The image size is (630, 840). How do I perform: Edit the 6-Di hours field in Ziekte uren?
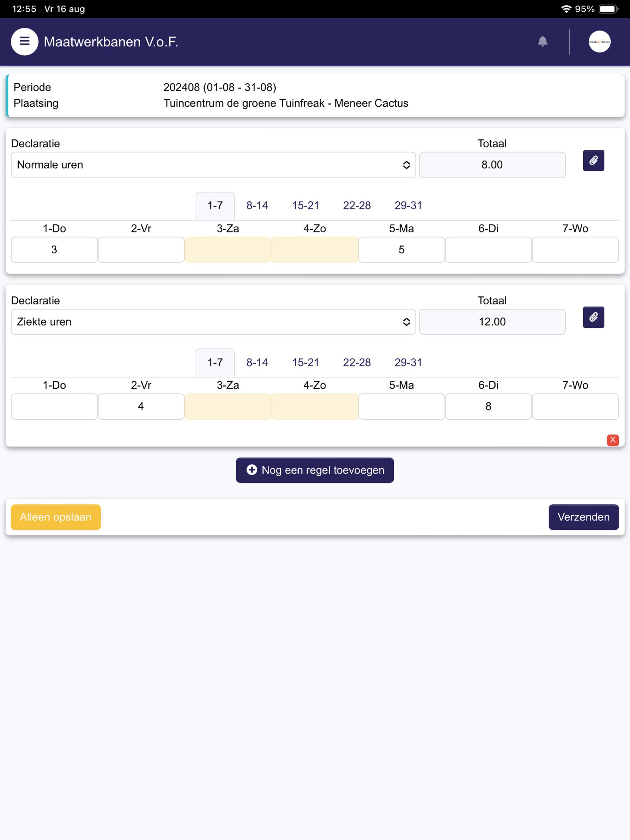click(488, 406)
